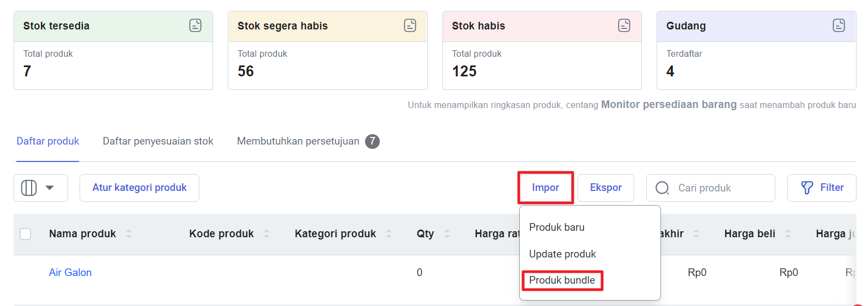Open the Stok tersedia report icon
The width and height of the screenshot is (868, 306).
(x=196, y=25)
